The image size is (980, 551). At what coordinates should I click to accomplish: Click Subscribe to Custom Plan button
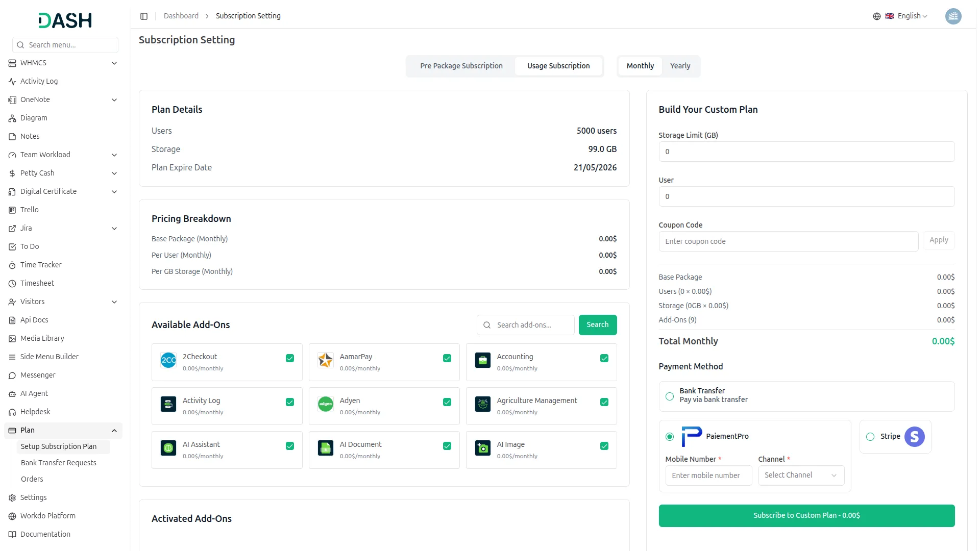pyautogui.click(x=806, y=515)
